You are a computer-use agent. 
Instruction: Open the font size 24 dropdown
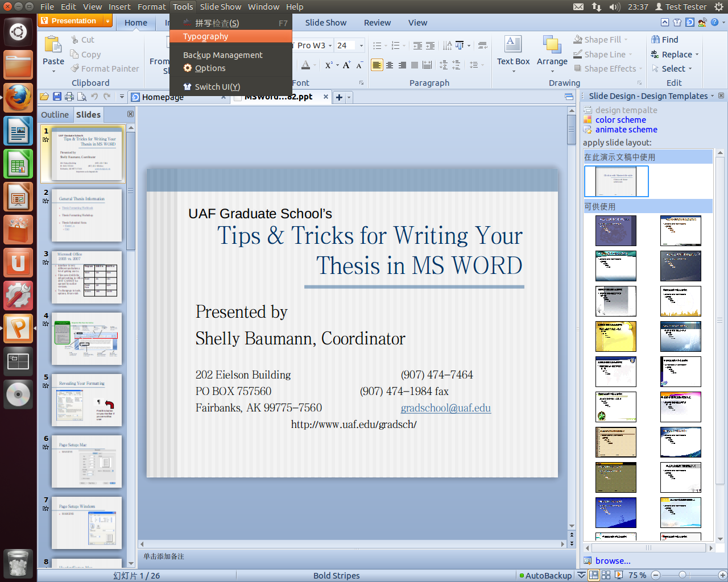point(361,45)
